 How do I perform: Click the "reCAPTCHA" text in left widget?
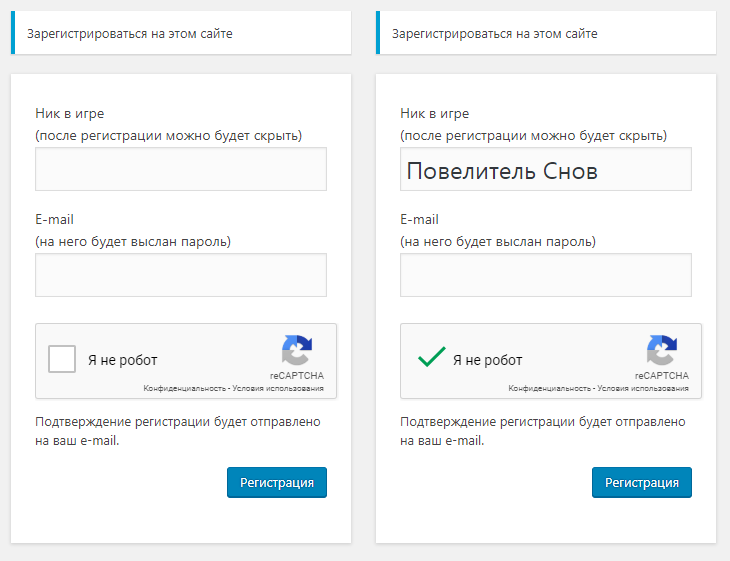click(x=297, y=375)
